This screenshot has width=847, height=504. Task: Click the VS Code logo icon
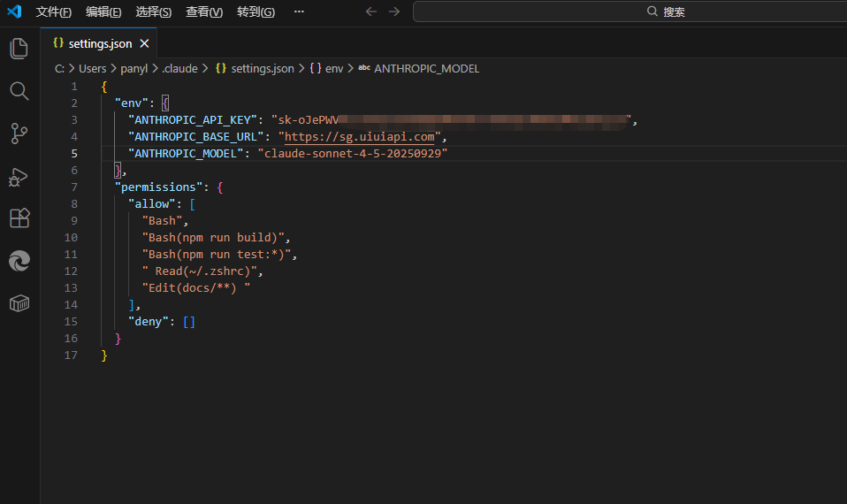14,11
